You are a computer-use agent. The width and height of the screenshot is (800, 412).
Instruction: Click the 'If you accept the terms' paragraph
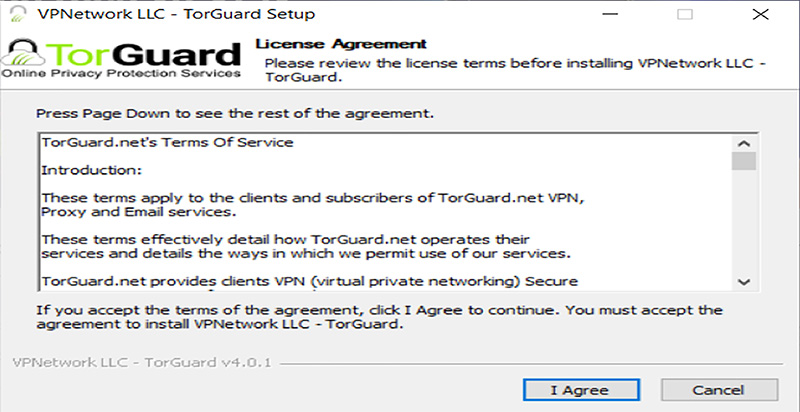pyautogui.click(x=380, y=317)
